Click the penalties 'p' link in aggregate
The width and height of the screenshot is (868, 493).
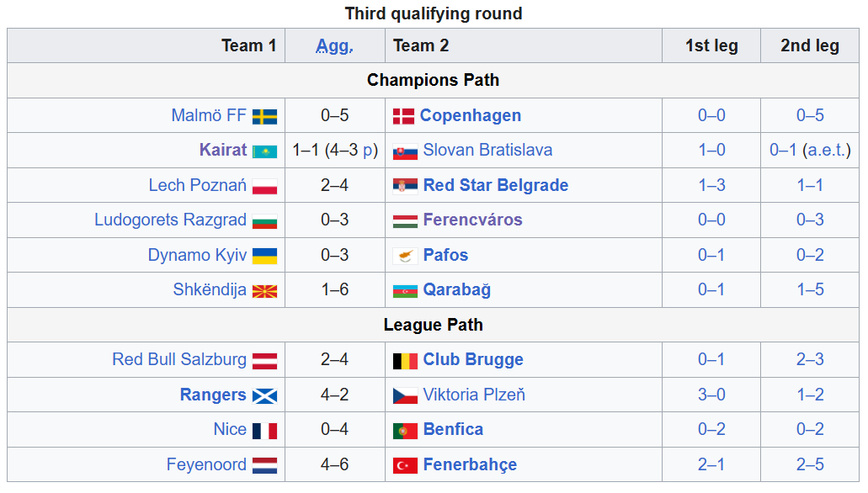(x=367, y=151)
